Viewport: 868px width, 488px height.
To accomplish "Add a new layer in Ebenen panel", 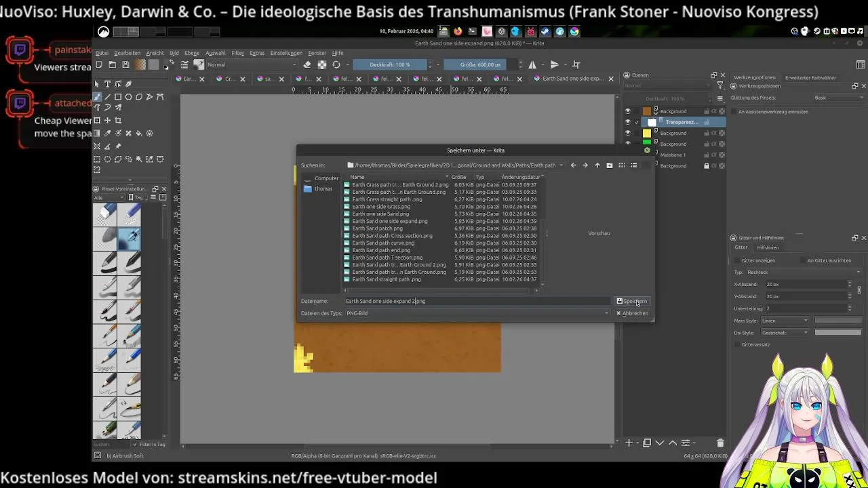I will pyautogui.click(x=629, y=443).
